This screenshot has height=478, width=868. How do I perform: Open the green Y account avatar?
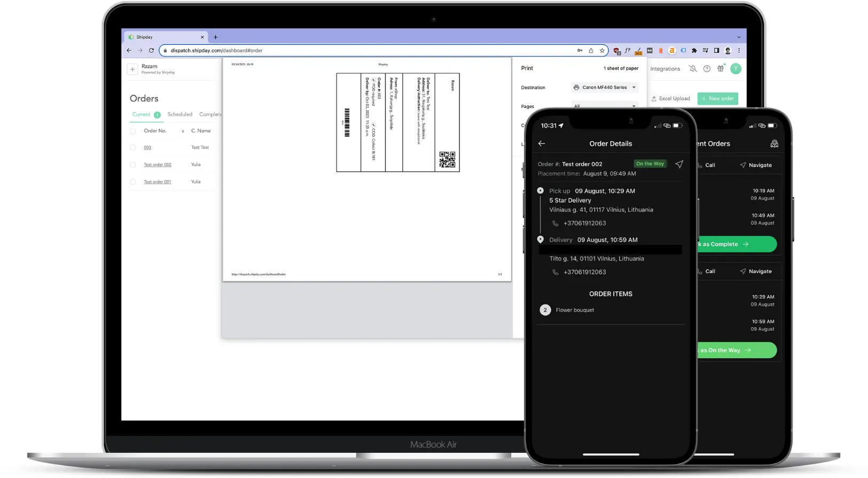[x=736, y=68]
